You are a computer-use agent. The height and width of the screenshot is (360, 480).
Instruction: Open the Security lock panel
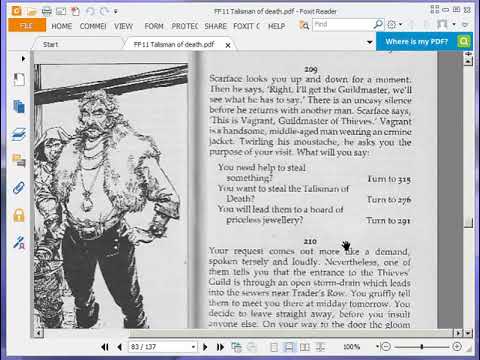coord(19,215)
